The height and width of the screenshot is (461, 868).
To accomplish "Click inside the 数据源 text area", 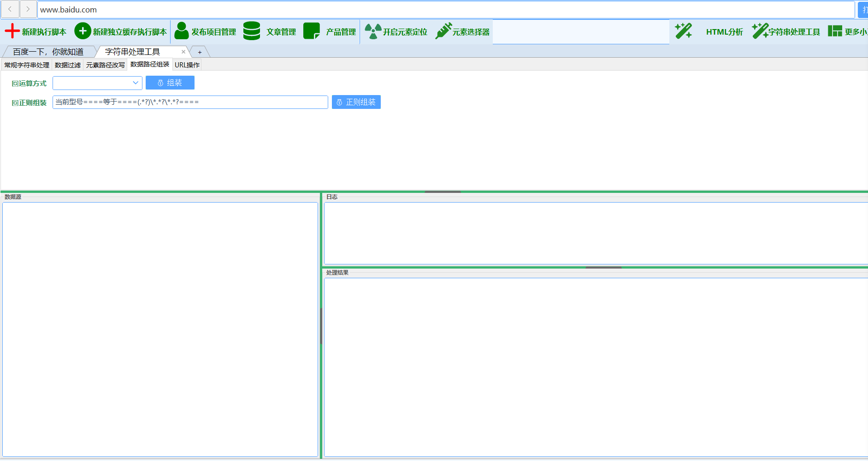I will tap(160, 329).
